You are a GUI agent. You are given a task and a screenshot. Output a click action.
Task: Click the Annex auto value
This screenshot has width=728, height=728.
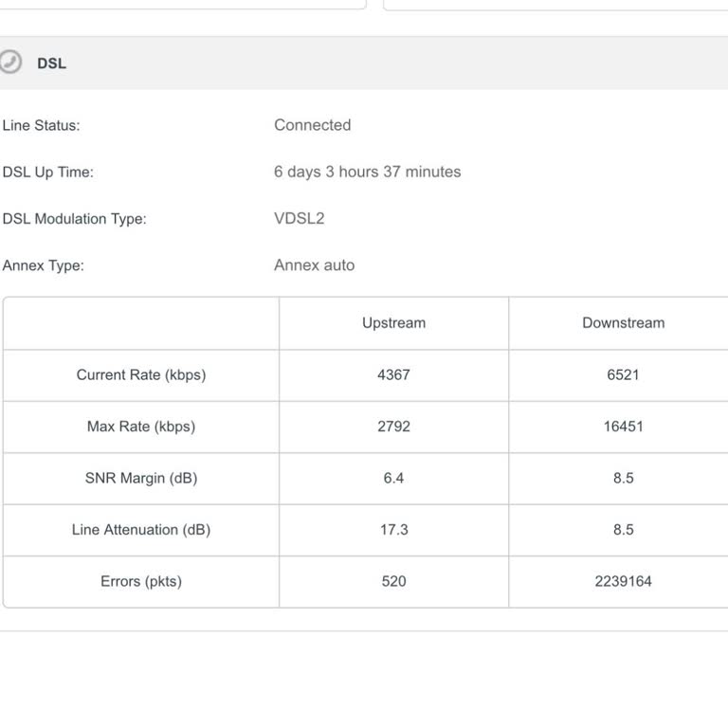(x=314, y=265)
